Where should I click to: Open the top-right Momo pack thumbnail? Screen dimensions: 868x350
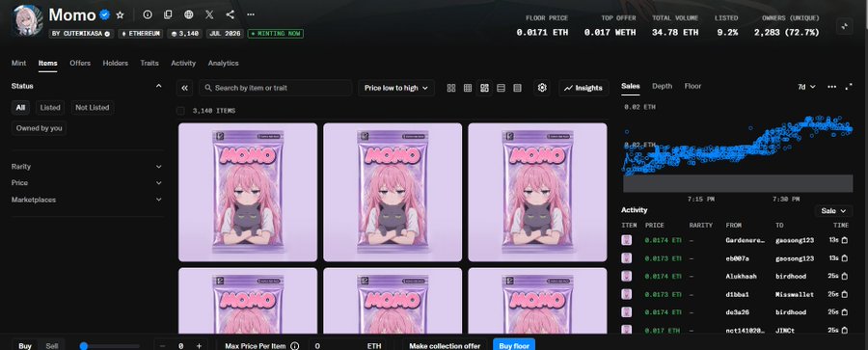coord(537,192)
